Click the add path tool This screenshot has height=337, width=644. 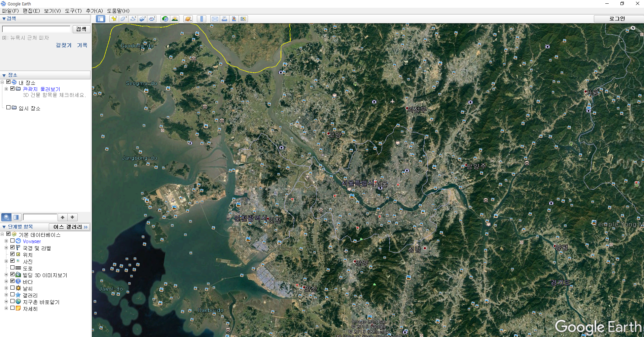(133, 19)
